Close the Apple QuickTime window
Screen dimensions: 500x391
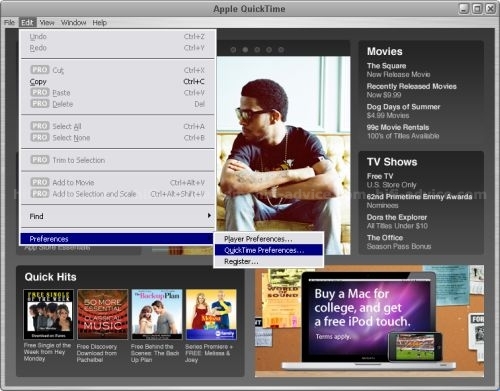coord(490,9)
